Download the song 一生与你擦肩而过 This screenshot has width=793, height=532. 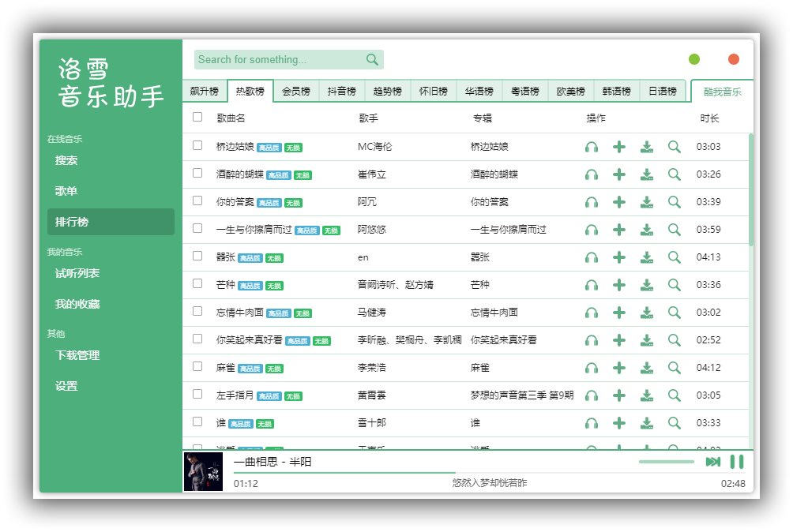pyautogui.click(x=646, y=230)
